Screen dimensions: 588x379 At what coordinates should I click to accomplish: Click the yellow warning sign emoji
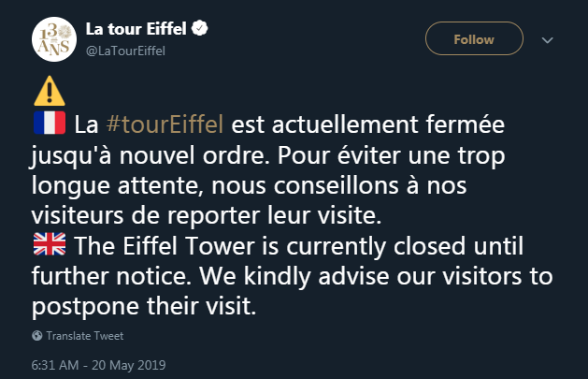point(50,91)
